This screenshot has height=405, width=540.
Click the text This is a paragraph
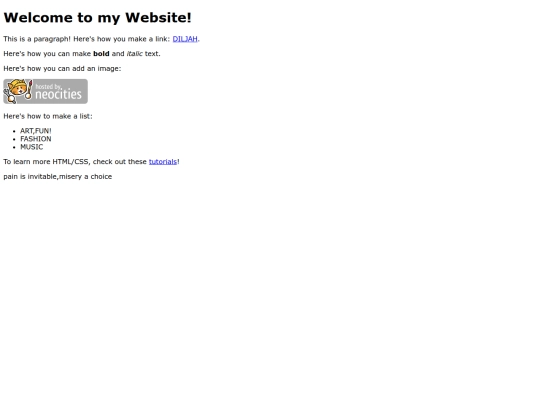click(37, 39)
